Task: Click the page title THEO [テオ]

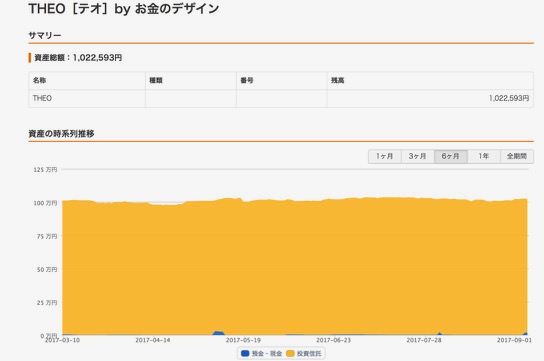Action: 124,9
